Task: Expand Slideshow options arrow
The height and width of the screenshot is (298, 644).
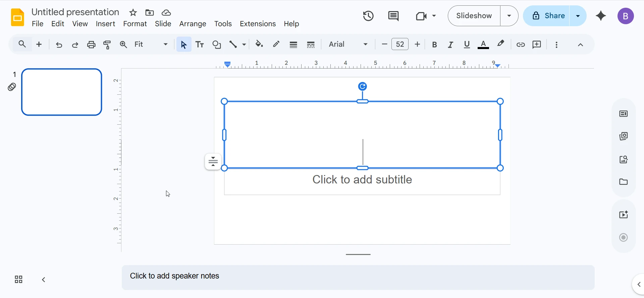Action: tap(509, 16)
